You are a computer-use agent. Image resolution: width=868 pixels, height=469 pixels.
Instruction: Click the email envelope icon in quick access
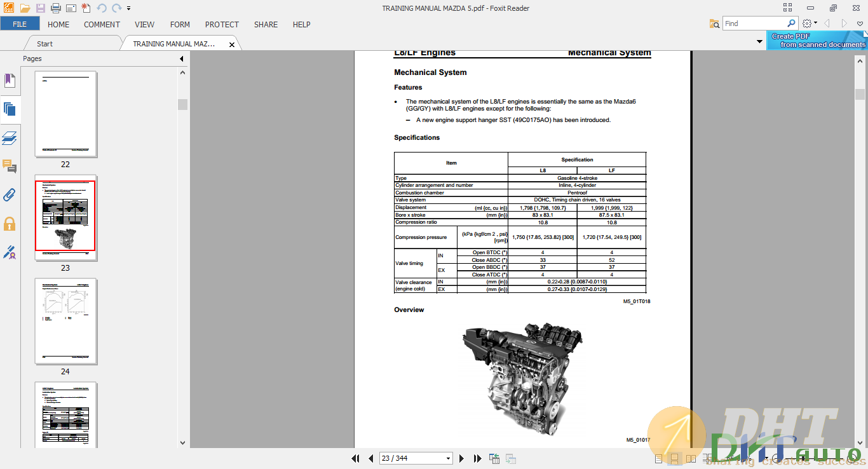71,8
